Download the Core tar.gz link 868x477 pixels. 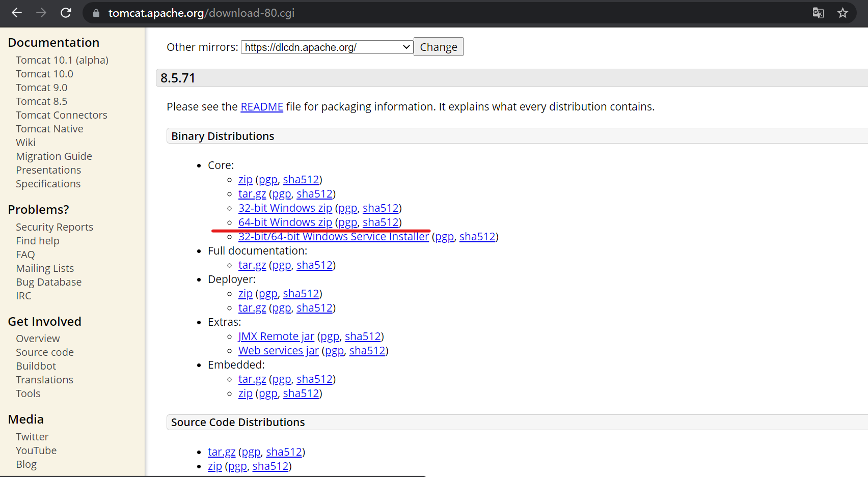[252, 194]
